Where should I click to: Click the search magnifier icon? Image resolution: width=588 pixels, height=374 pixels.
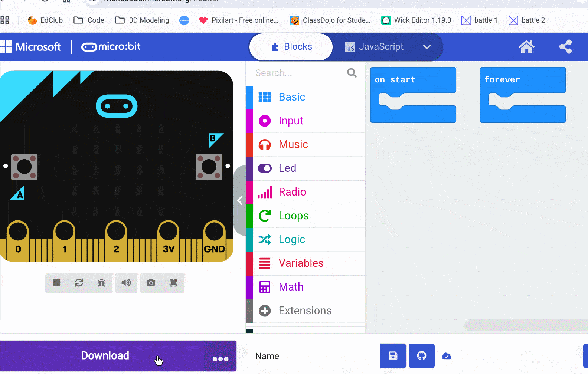click(352, 73)
